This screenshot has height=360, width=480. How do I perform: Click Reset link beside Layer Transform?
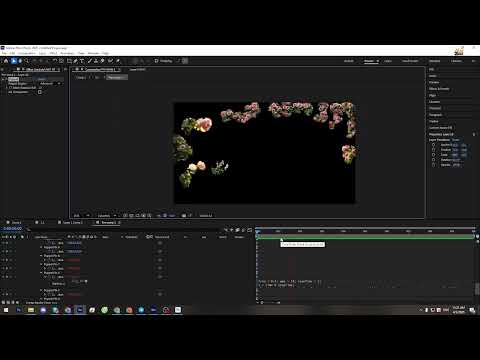(x=455, y=140)
